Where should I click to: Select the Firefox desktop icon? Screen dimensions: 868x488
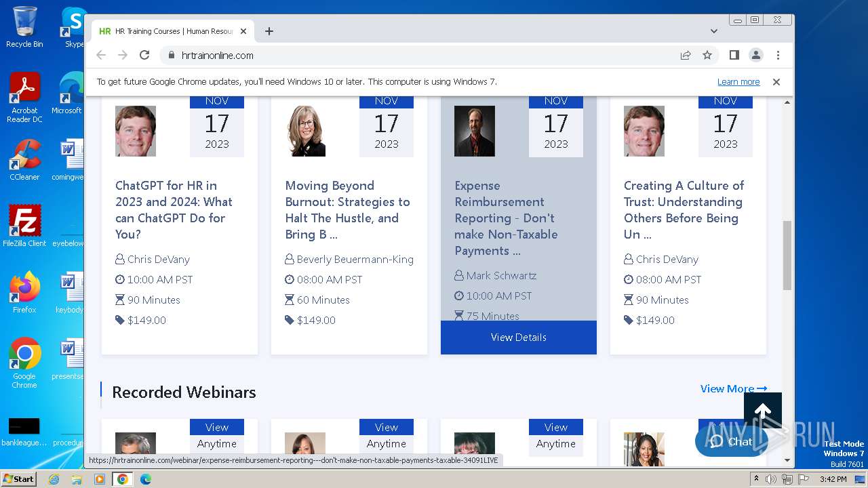tap(24, 293)
